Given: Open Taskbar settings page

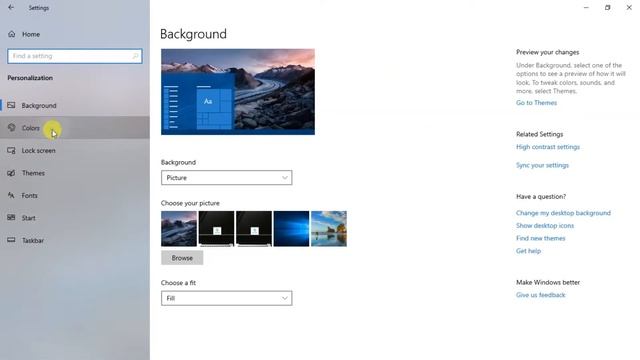Looking at the screenshot, I should pos(75,240).
